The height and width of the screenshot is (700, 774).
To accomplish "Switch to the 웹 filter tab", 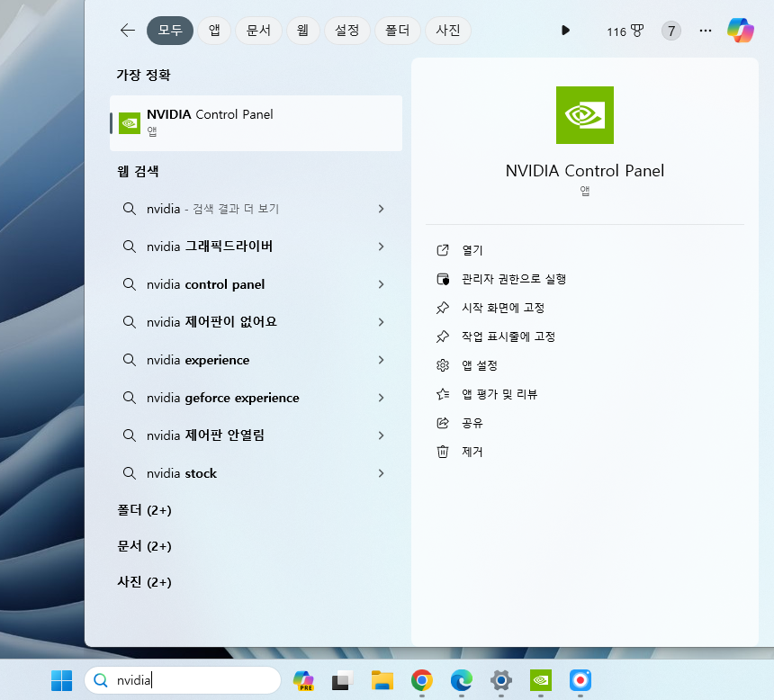I will pyautogui.click(x=303, y=31).
